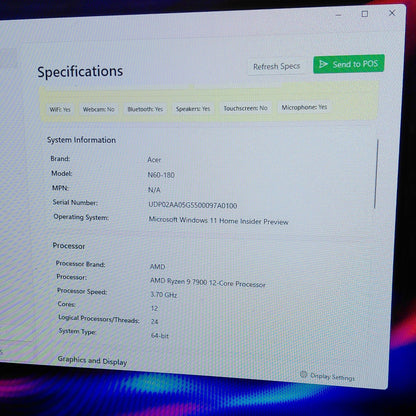Click the play arrow icon on Send to POS
Image resolution: width=416 pixels, height=416 pixels.
(x=323, y=64)
